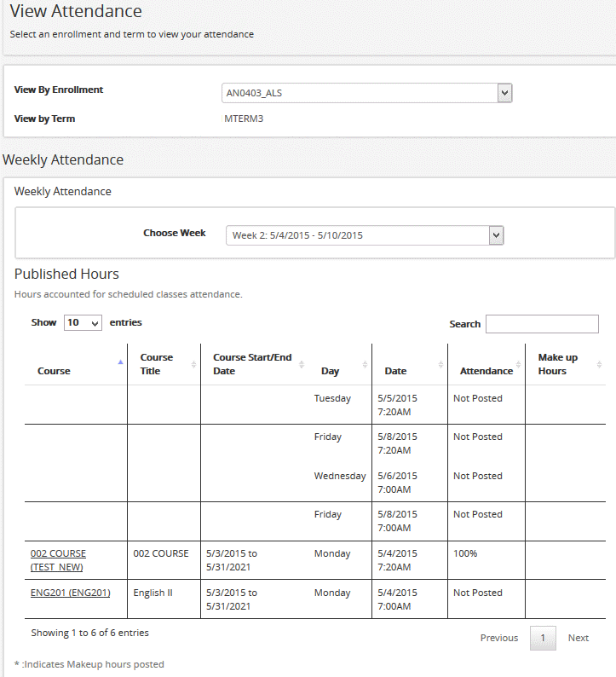
Task: Sort by Attendance column header
Action: (x=486, y=371)
